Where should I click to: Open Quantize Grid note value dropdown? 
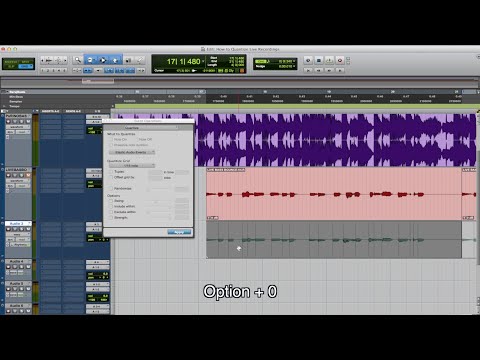(x=132, y=165)
